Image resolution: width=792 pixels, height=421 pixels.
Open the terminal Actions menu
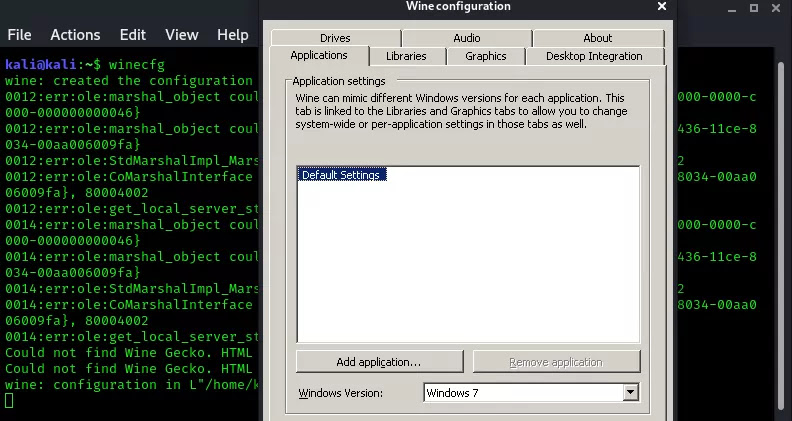75,35
